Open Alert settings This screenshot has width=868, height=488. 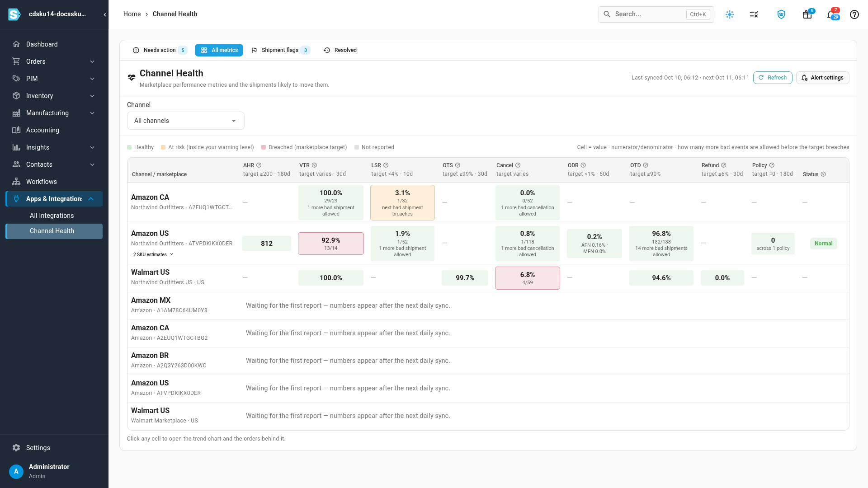point(823,78)
